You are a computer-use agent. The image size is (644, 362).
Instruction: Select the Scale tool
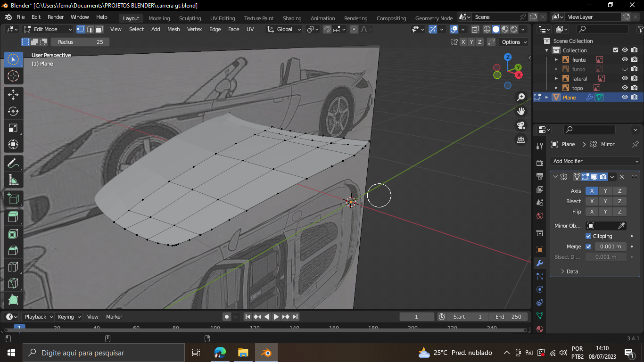click(13, 128)
